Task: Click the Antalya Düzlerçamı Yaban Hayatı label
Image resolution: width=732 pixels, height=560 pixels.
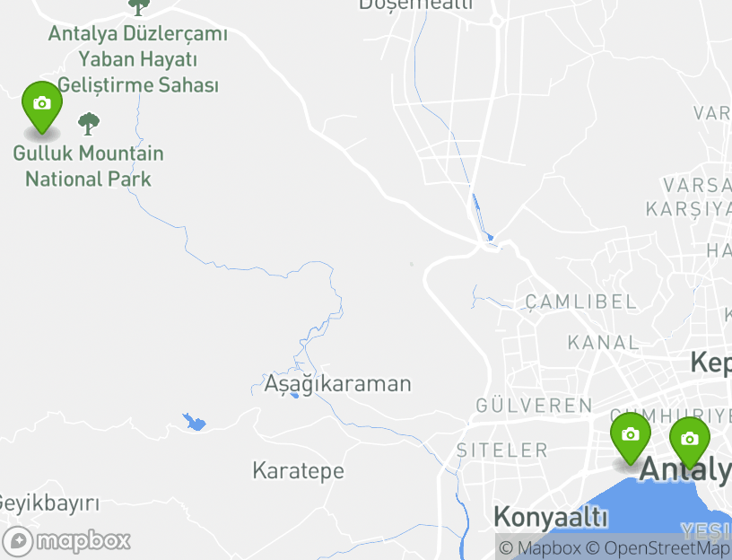Action: click(138, 59)
